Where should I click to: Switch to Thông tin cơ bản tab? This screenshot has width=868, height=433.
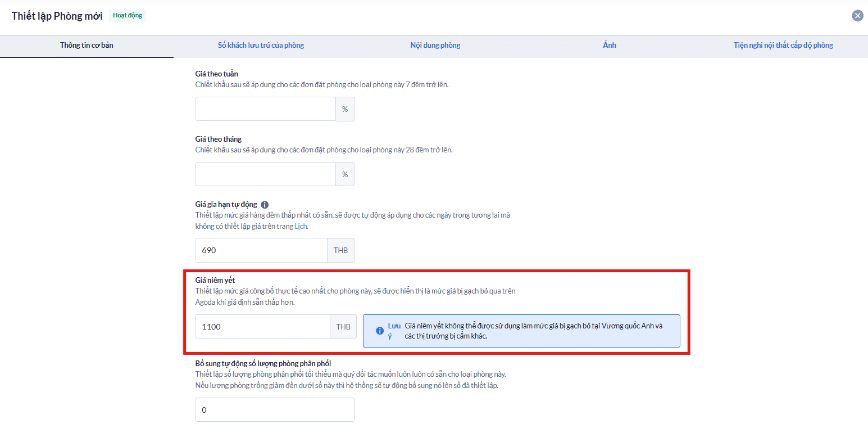(x=87, y=45)
